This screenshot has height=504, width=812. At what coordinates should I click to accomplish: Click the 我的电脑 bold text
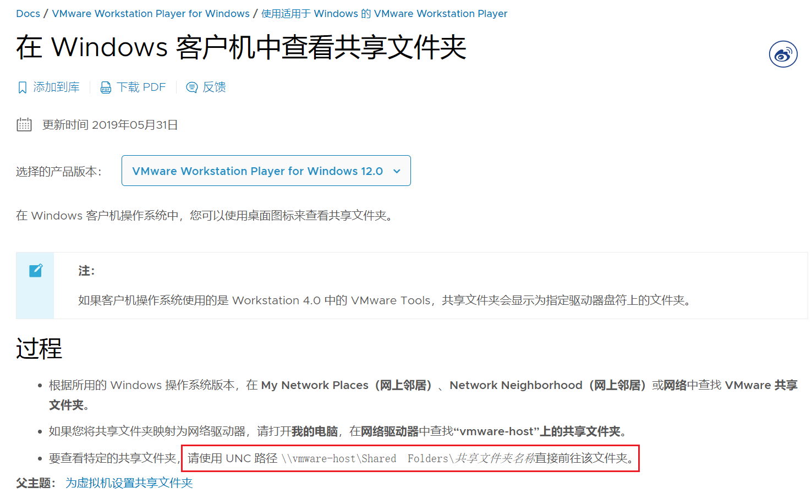(x=314, y=431)
